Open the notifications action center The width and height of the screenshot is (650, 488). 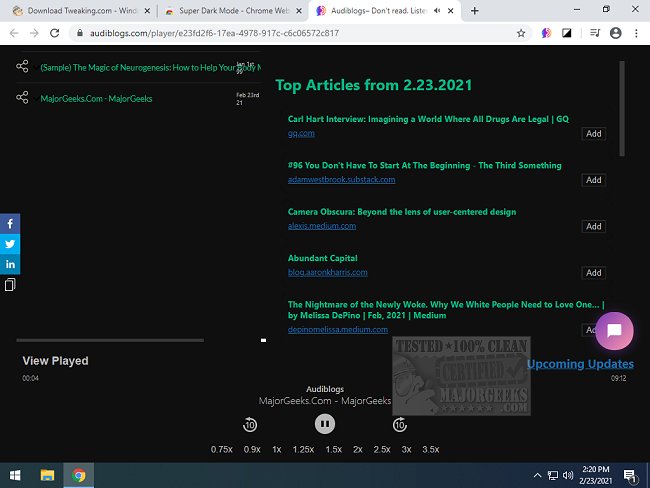click(630, 476)
